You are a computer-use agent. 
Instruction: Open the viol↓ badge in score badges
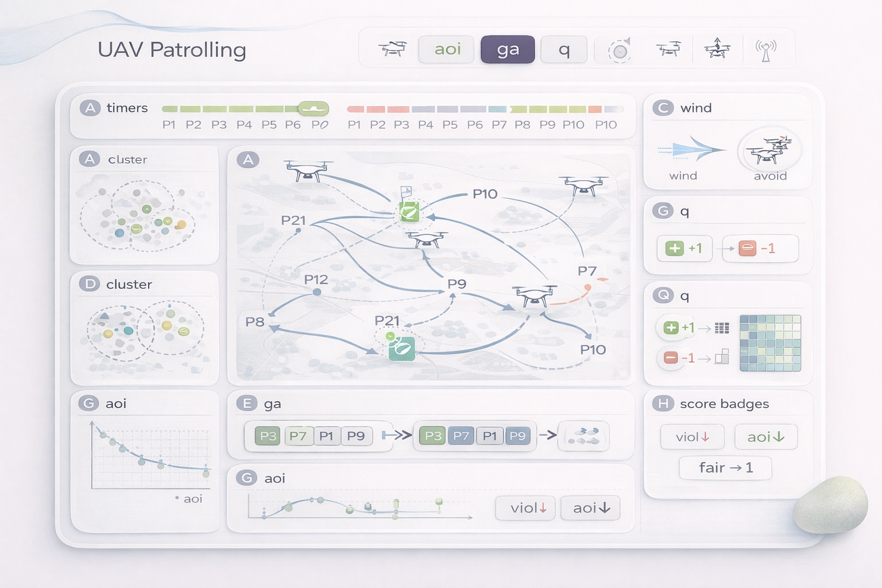(692, 437)
